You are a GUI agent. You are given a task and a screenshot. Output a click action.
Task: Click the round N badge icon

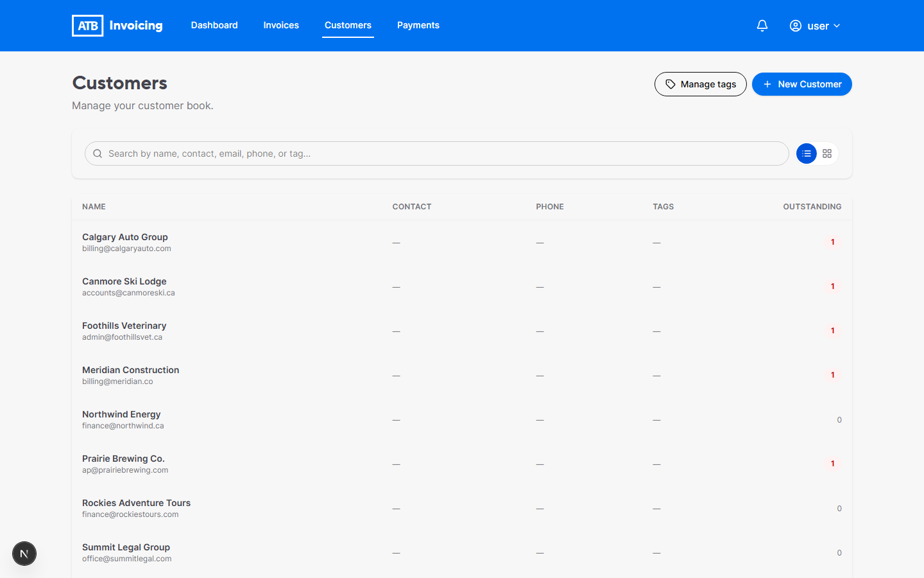pyautogui.click(x=24, y=554)
